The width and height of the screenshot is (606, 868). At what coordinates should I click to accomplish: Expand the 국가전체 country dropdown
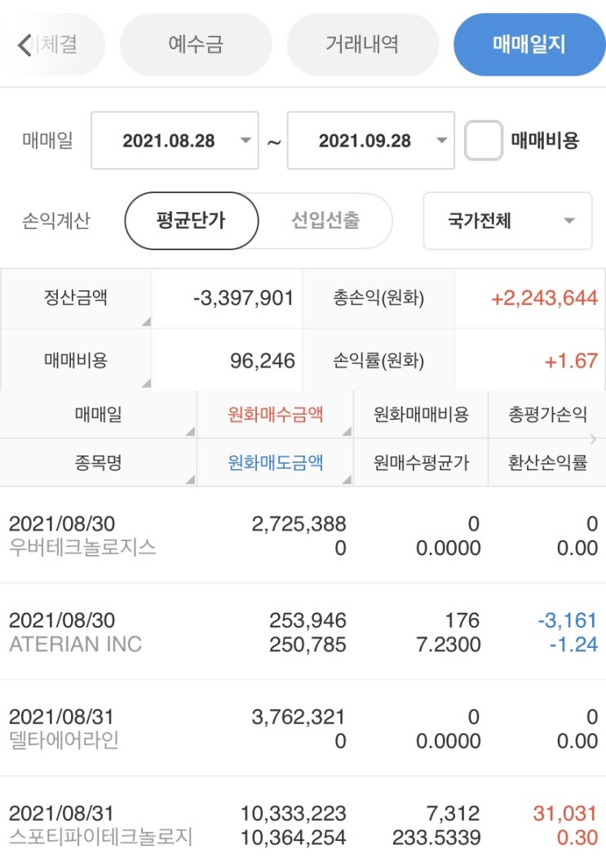pos(508,221)
